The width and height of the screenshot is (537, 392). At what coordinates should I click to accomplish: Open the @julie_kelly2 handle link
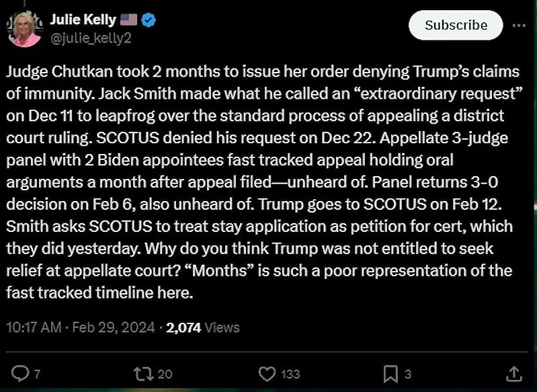[91, 38]
